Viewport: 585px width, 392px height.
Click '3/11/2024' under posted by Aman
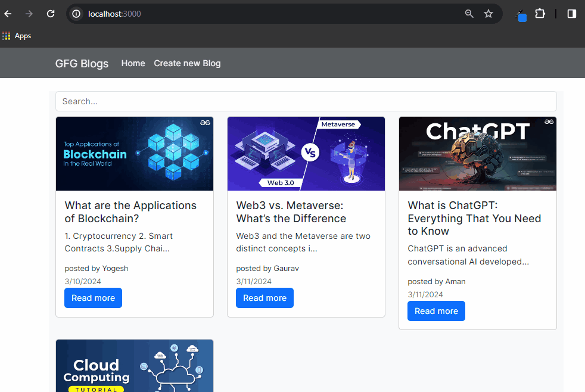click(x=425, y=295)
